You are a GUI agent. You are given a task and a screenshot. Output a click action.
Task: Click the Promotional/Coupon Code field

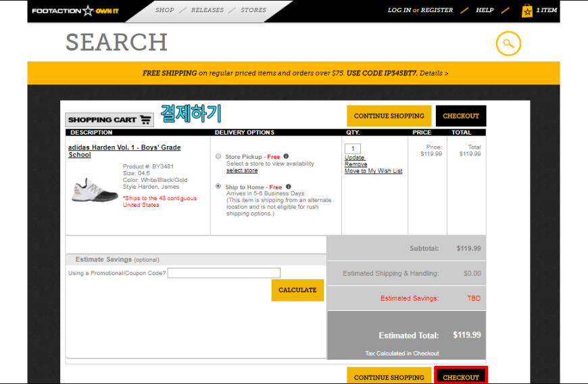coord(224,273)
